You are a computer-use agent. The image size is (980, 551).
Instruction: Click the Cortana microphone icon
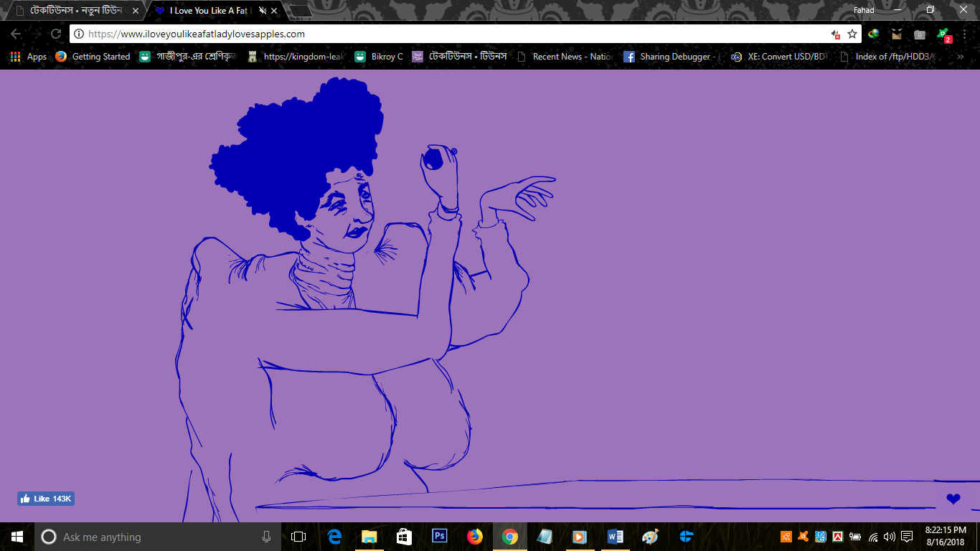tap(266, 537)
